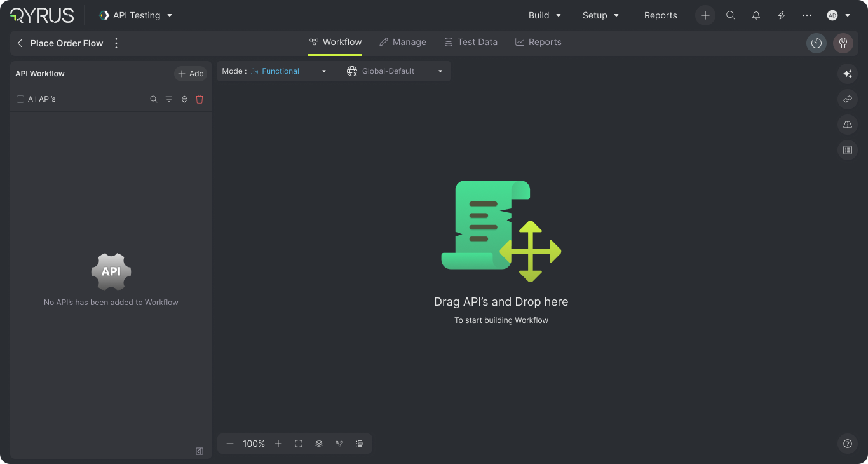Click the lightning bolt icon

click(x=782, y=15)
